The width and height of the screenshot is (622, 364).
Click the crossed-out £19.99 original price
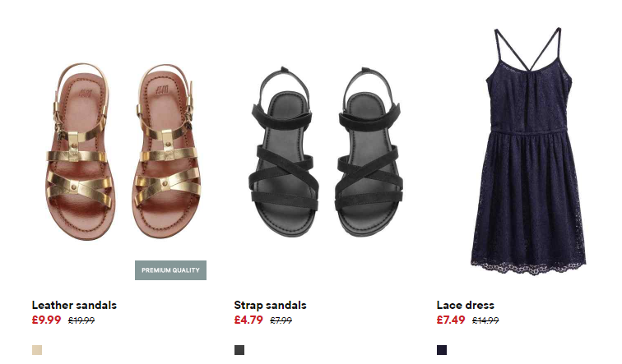(x=81, y=320)
